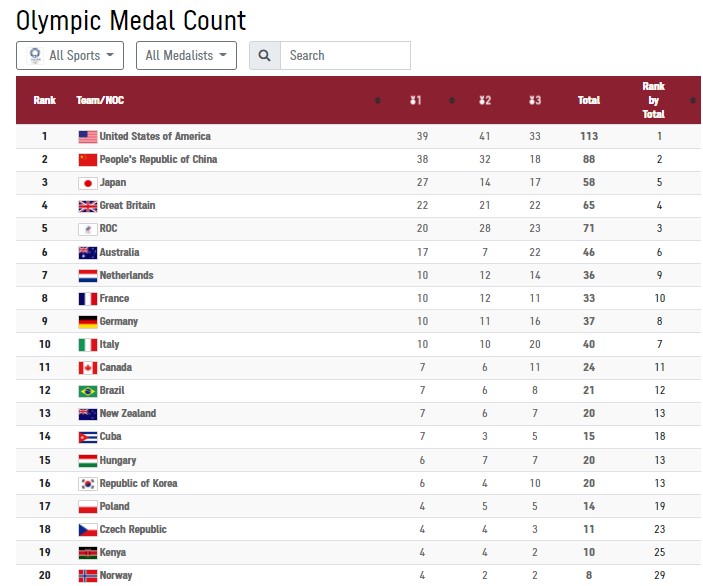The image size is (703, 586).
Task: Click the United States of America flag
Action: pyautogui.click(x=87, y=137)
